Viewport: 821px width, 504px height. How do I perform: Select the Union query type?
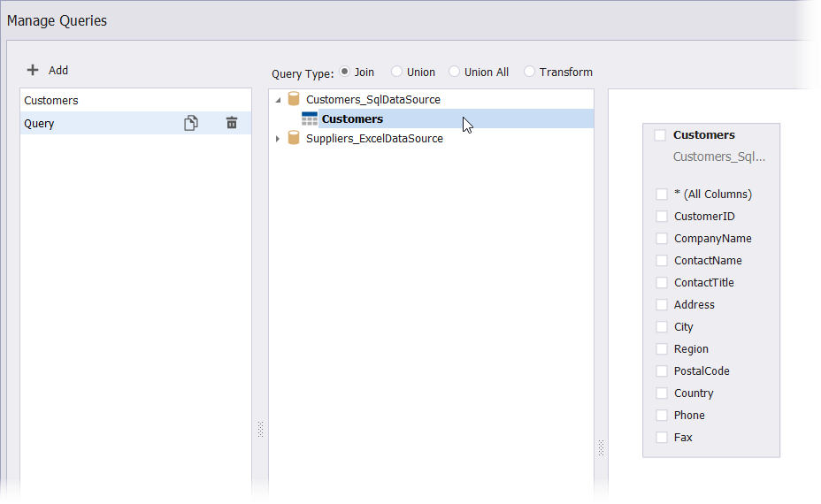point(396,72)
